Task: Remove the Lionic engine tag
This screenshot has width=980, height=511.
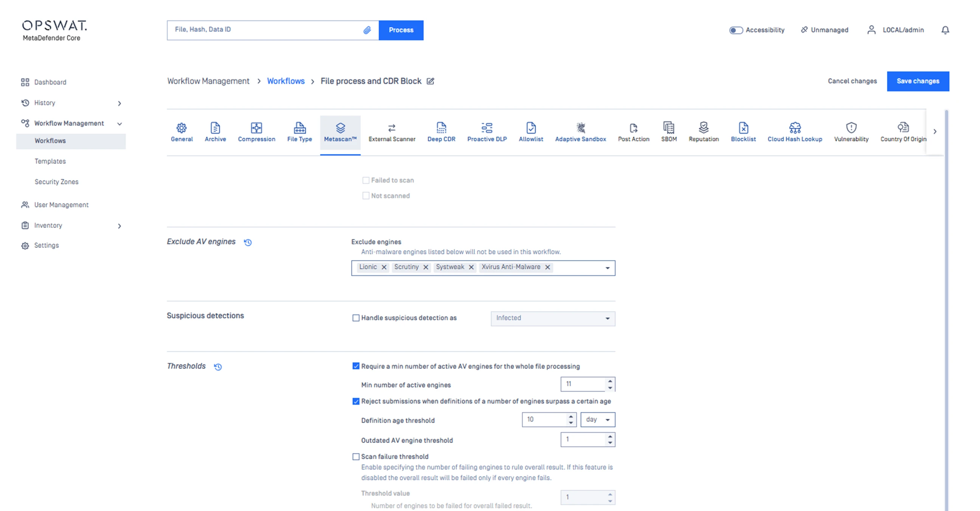Action: click(384, 267)
